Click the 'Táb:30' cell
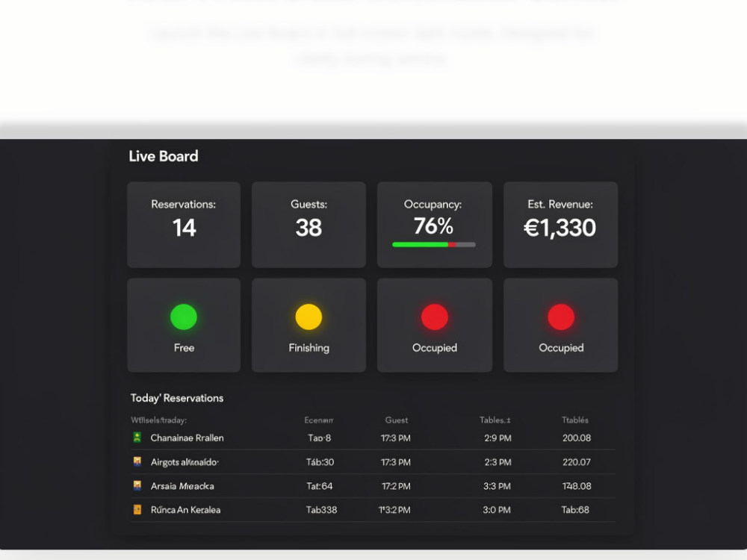This screenshot has width=747, height=560. pos(320,462)
